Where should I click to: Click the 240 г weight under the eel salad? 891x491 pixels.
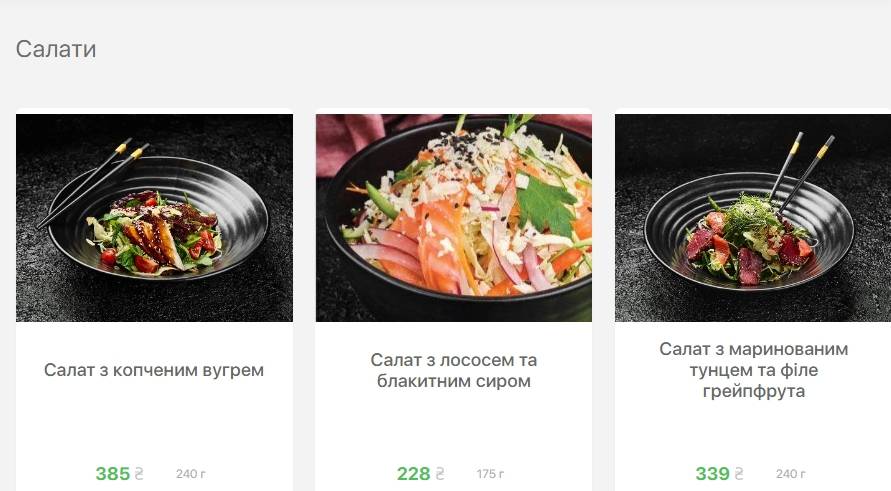pos(190,473)
